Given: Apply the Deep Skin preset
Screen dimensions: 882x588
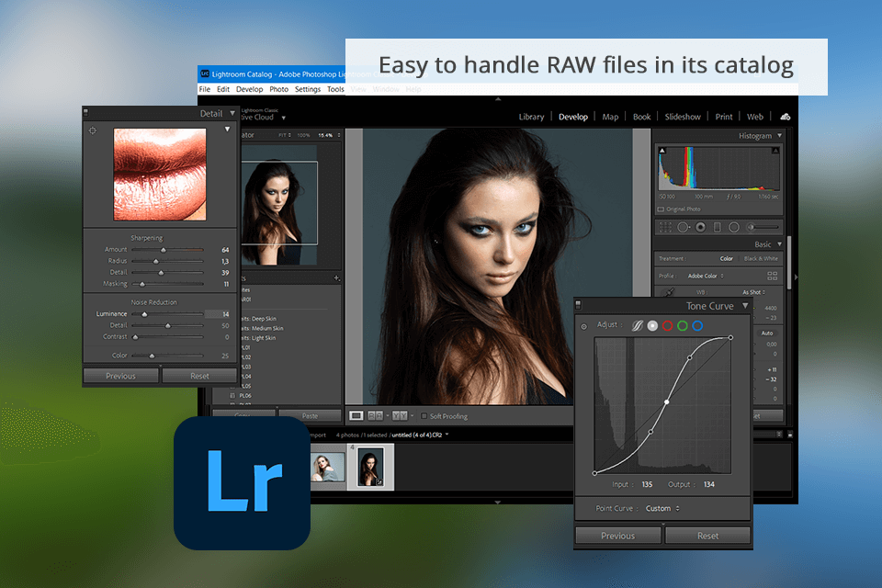Looking at the screenshot, I should pyautogui.click(x=259, y=319).
